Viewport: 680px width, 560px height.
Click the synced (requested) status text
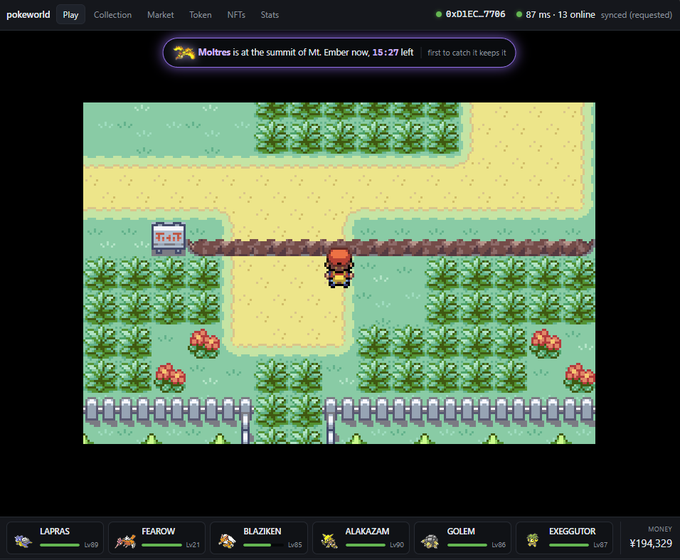tap(636, 15)
